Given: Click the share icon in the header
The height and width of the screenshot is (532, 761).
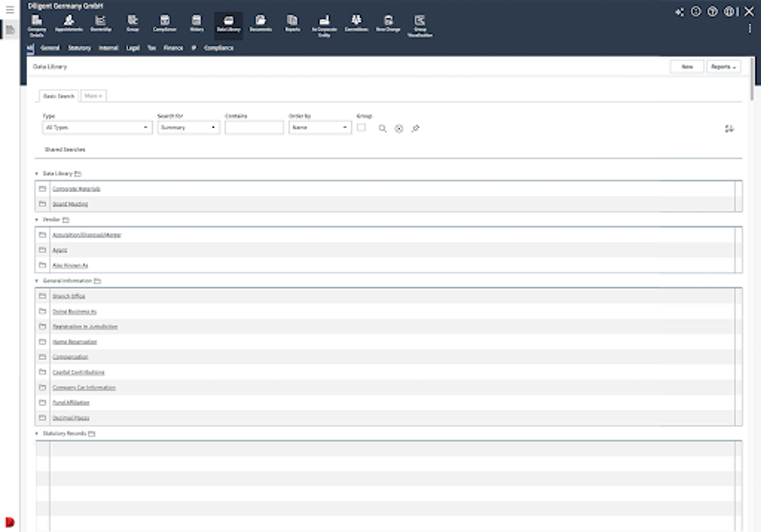Looking at the screenshot, I should (680, 12).
